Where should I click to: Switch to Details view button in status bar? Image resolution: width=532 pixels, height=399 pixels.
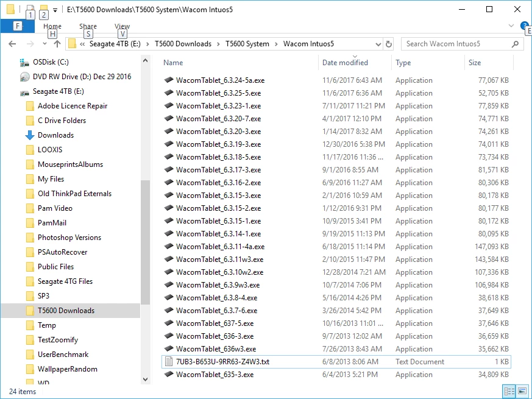point(509,391)
